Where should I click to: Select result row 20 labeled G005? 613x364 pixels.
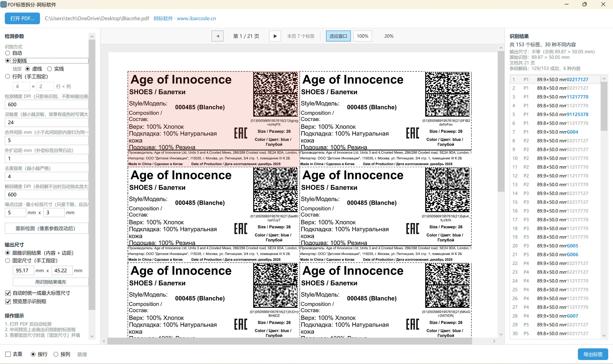click(x=555, y=246)
